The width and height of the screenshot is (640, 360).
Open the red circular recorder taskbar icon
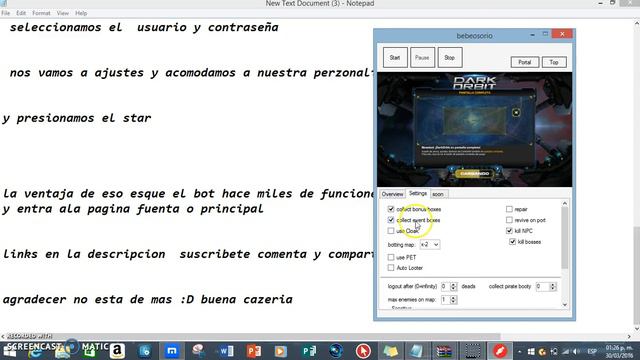(500, 351)
